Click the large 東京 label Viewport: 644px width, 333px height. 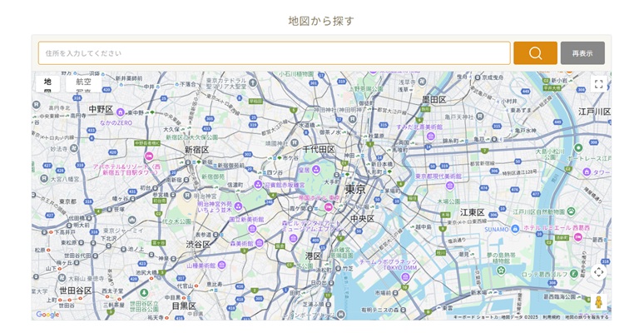pyautogui.click(x=355, y=190)
